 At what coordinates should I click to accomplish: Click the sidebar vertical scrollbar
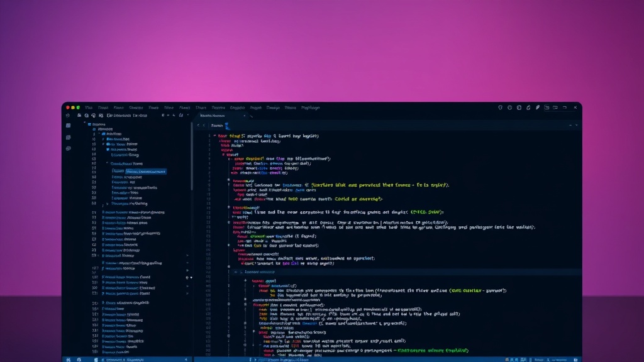pyautogui.click(x=191, y=156)
